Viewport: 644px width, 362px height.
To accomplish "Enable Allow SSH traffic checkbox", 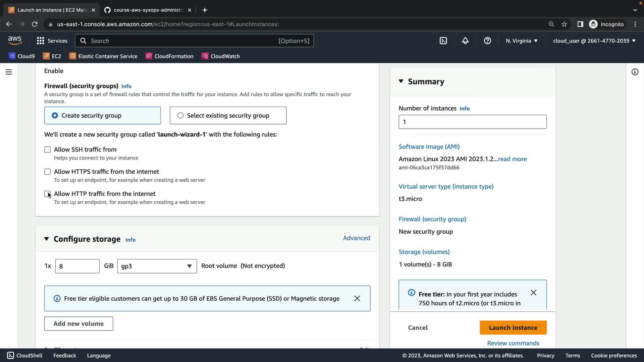I will (47, 149).
